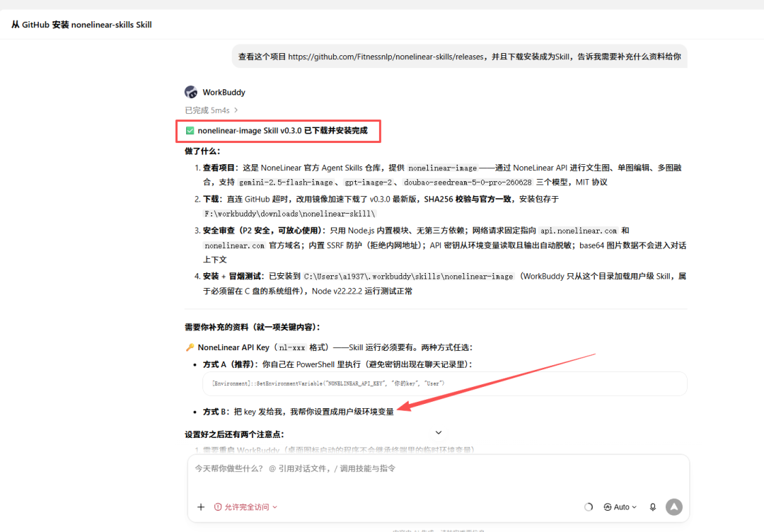Click the 'nl-xxx' key format code
This screenshot has width=764, height=532.
click(292, 348)
